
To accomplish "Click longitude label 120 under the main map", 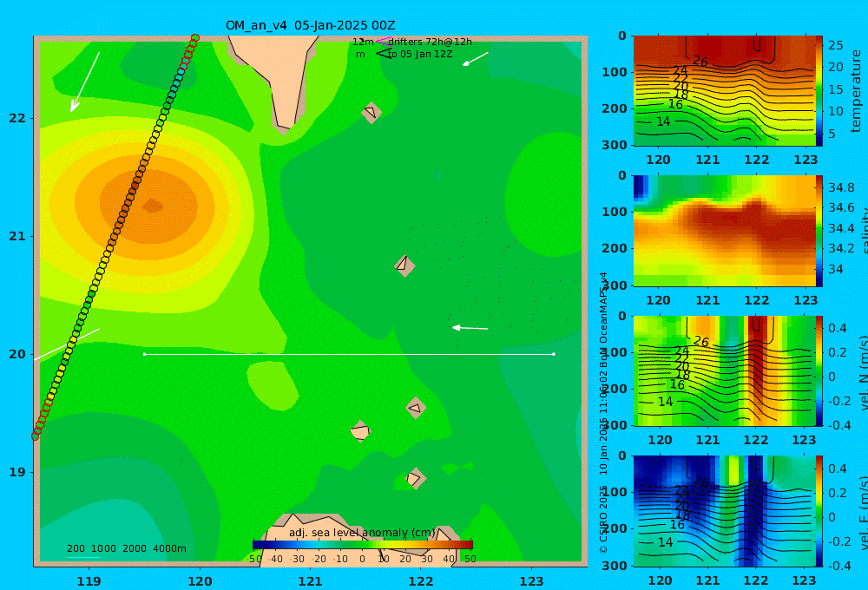I will click(200, 581).
